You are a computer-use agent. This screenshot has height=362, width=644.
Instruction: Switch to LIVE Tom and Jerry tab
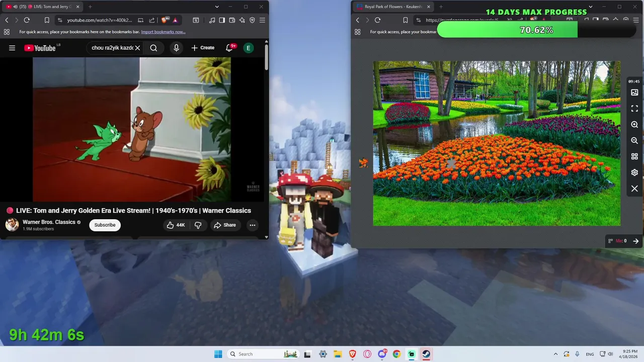[x=43, y=7]
